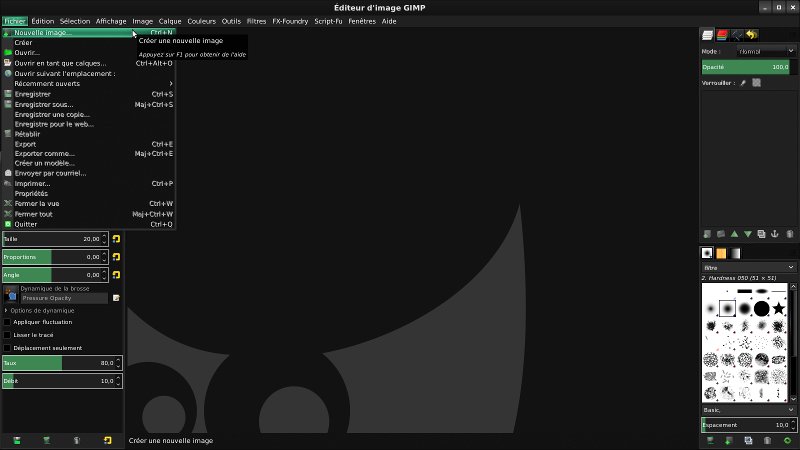Open the Mode dropdown set to Normal
This screenshot has height=450, width=800.
point(766,52)
